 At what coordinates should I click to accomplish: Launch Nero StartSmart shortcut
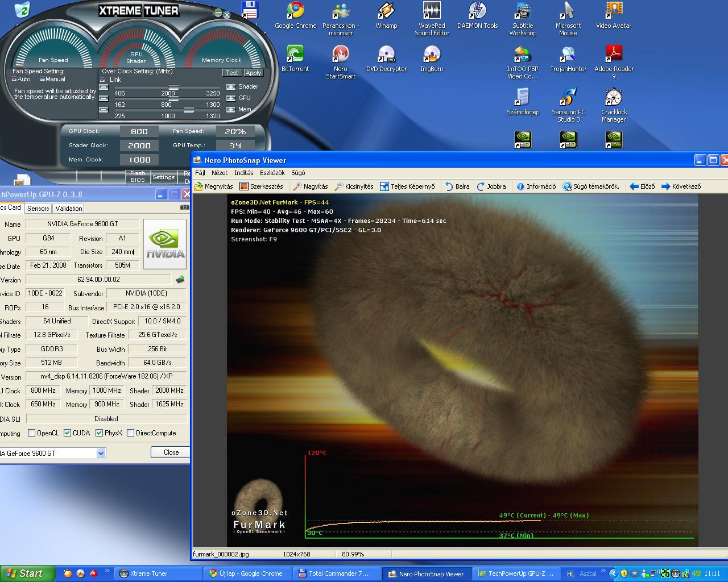point(341,62)
